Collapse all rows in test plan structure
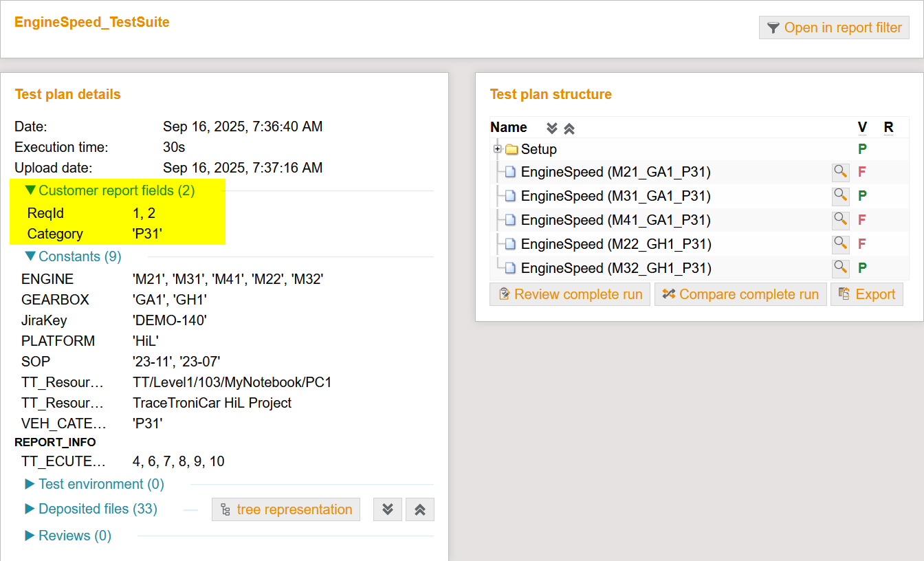This screenshot has height=561, width=924. pos(569,129)
